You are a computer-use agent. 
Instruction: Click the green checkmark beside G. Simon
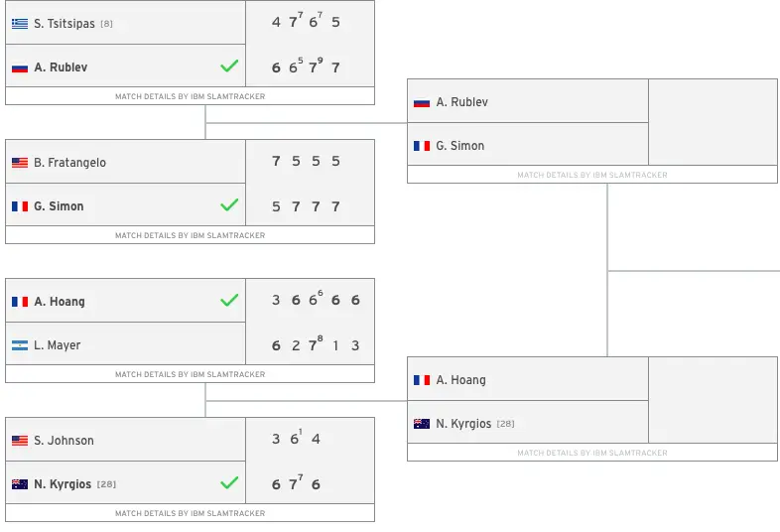tap(229, 204)
